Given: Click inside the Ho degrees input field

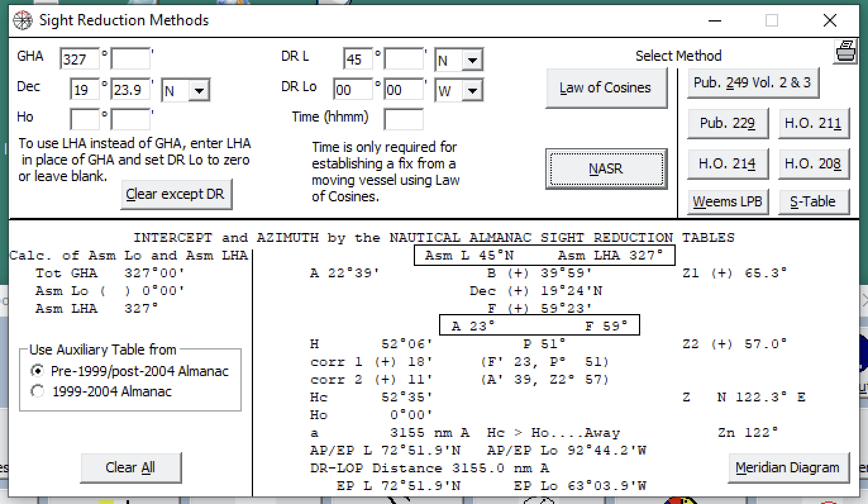Looking at the screenshot, I should 84,119.
